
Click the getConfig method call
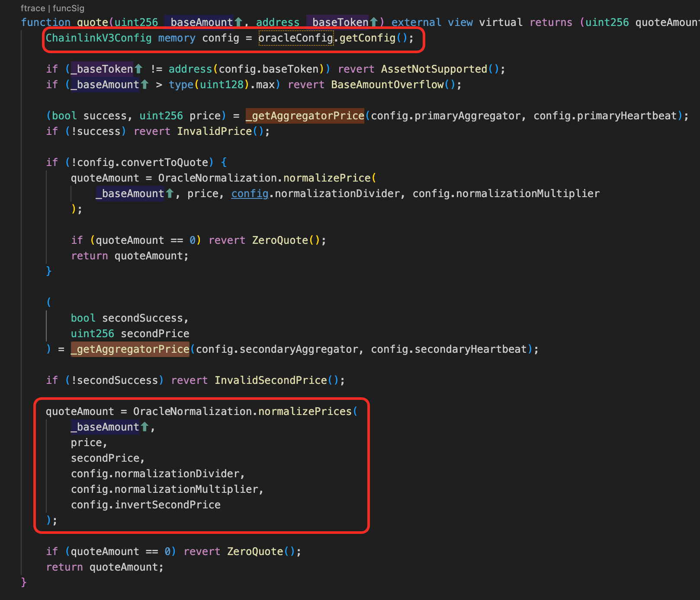point(367,38)
